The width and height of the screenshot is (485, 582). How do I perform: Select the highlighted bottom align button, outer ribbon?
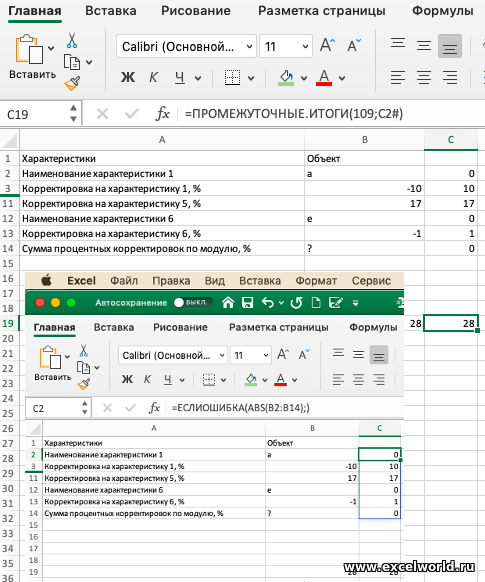tap(450, 46)
